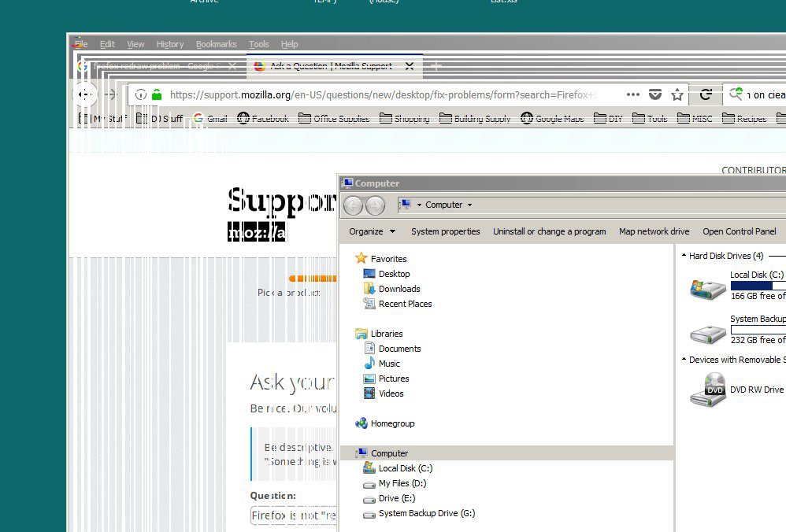Open the DJ Stuff bookmark folder

(x=160, y=118)
